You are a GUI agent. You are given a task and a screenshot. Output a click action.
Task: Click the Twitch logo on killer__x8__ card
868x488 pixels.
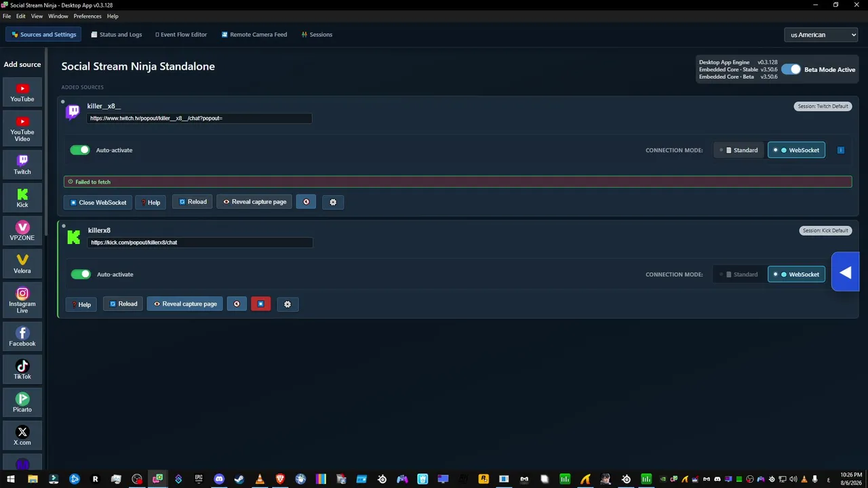click(73, 112)
